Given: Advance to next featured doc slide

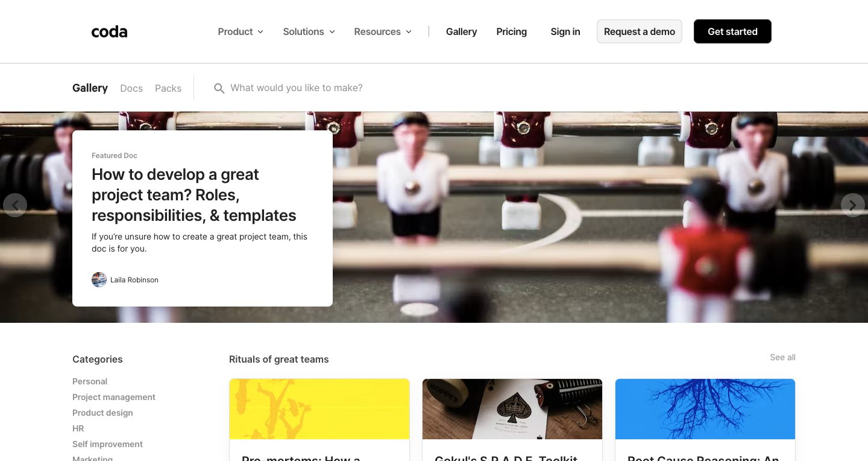Looking at the screenshot, I should coord(853,205).
